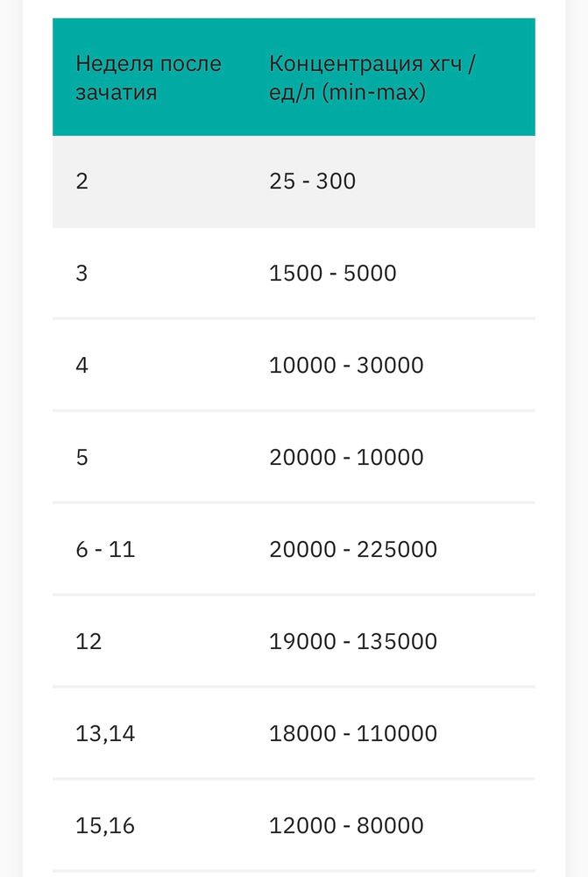588x877 pixels.
Task: Select the '6 - 11' weeks cell
Action: 105,550
